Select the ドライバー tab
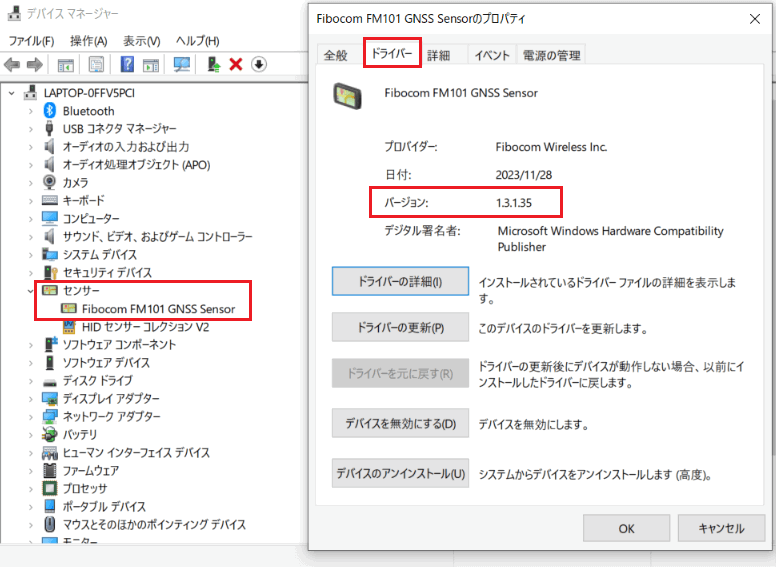Viewport: 776px width, 567px height. [x=392, y=53]
